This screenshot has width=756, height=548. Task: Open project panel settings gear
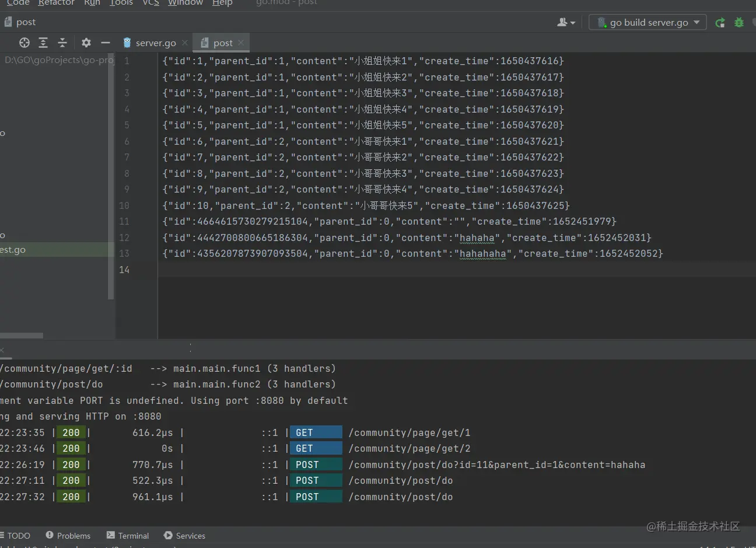tap(86, 43)
